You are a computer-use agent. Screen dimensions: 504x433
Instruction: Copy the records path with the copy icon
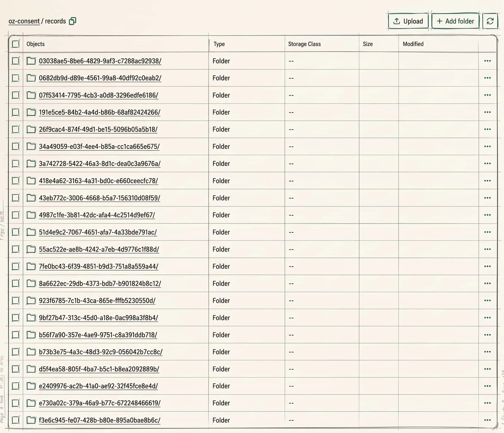73,21
